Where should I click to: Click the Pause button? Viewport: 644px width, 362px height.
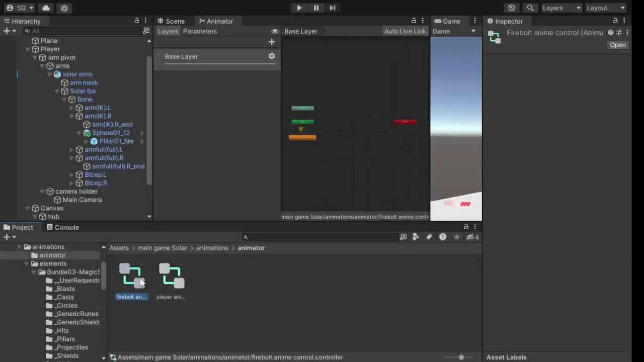click(x=316, y=8)
